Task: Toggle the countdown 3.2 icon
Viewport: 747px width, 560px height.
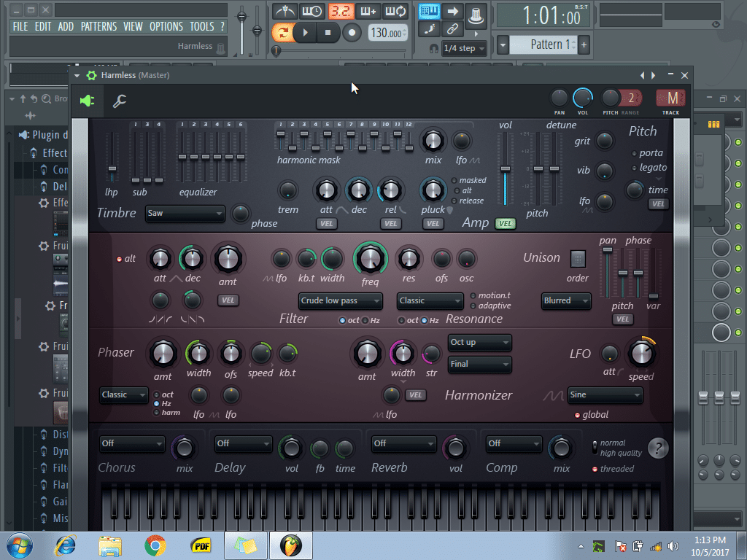Action: [340, 11]
